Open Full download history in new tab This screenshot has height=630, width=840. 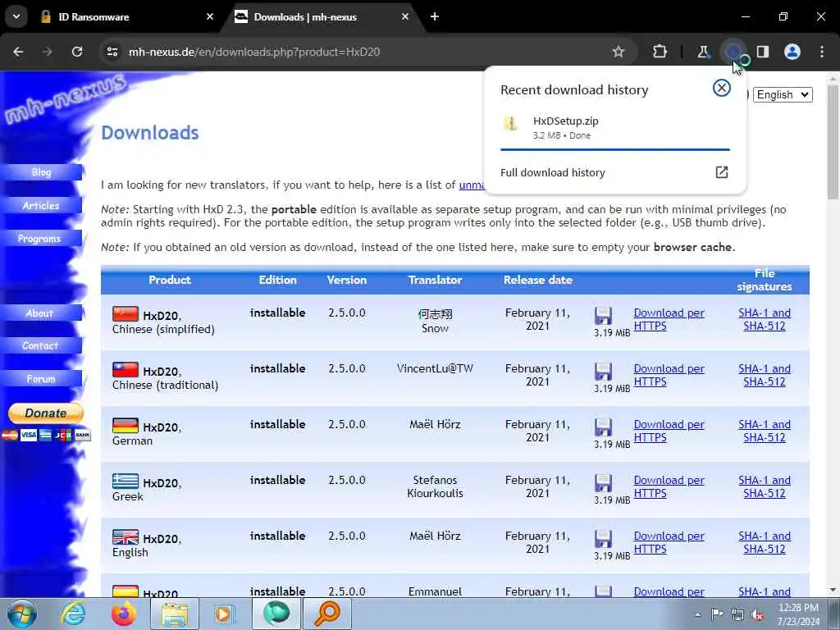pyautogui.click(x=615, y=172)
